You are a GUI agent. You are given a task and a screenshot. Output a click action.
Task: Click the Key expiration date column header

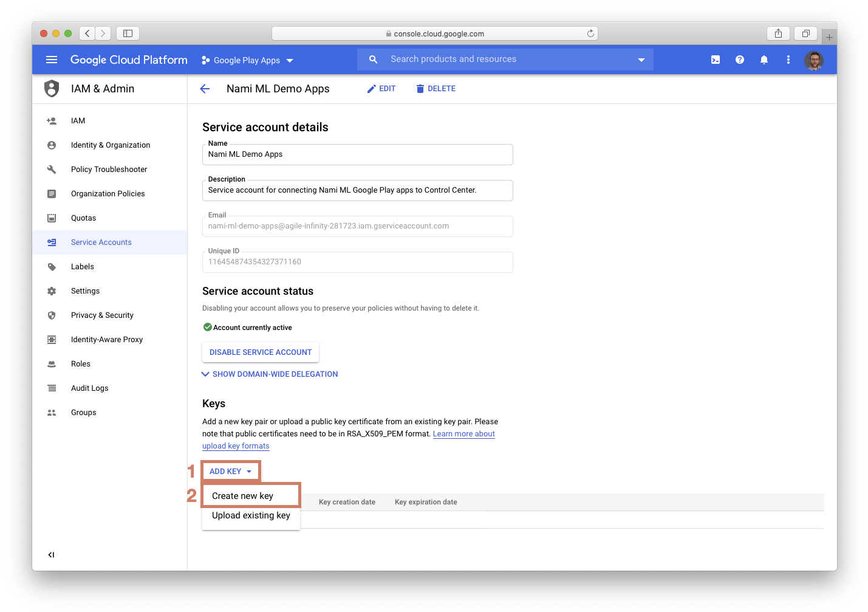pyautogui.click(x=426, y=502)
